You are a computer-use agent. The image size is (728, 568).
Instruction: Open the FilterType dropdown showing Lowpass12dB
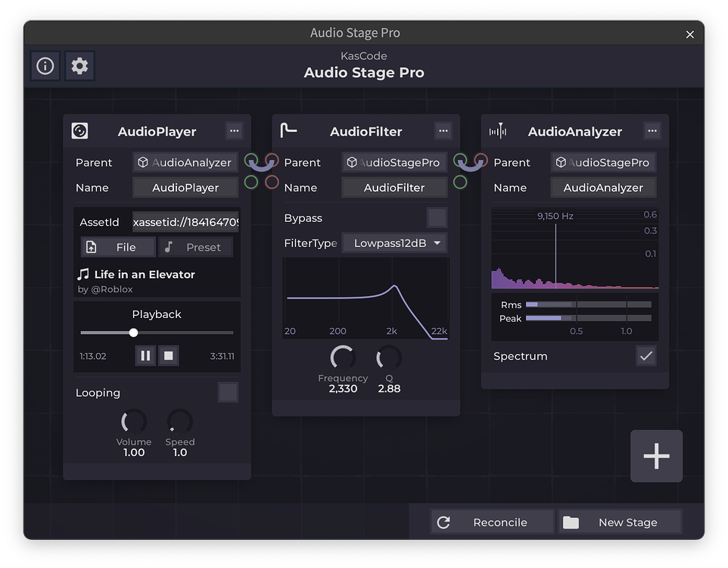(x=393, y=243)
